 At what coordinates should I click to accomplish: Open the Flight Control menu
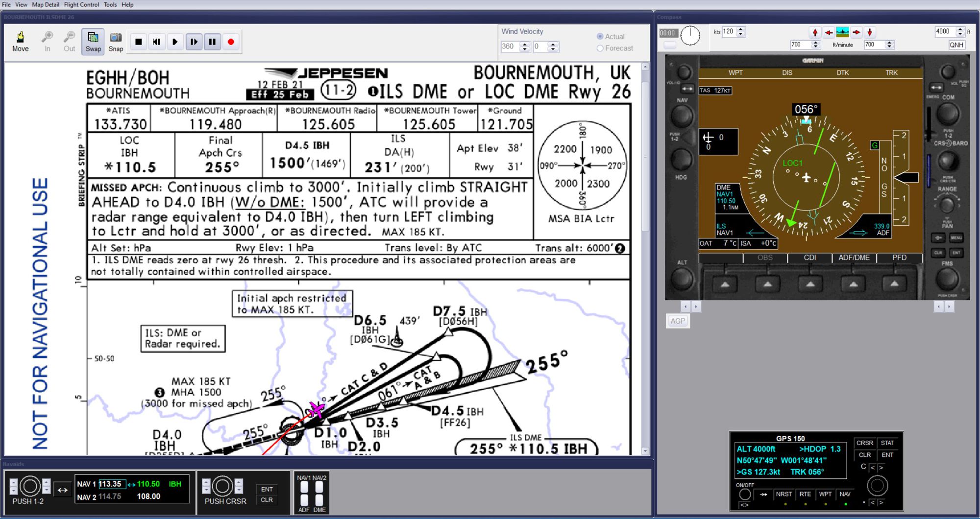pos(81,4)
